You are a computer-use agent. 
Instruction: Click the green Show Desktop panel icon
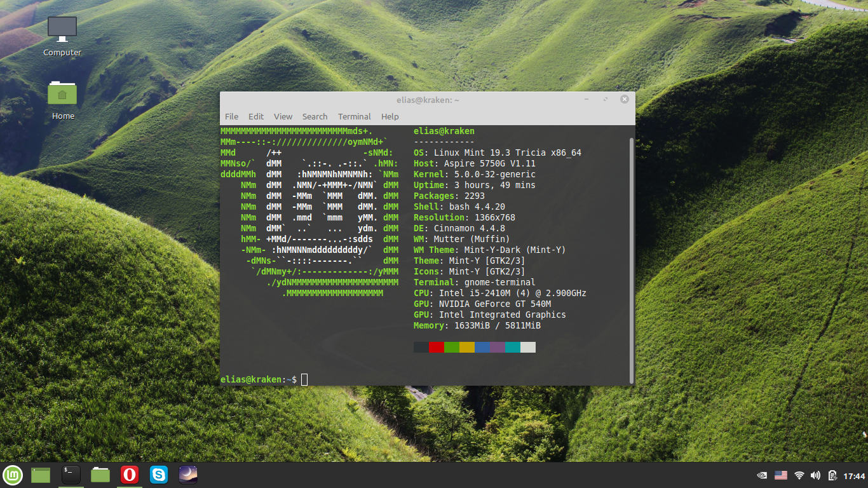41,475
